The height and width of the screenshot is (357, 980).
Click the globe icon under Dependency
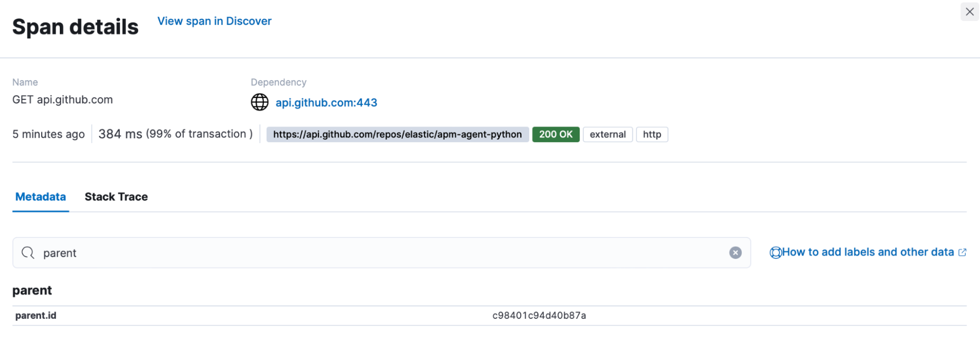(x=259, y=102)
